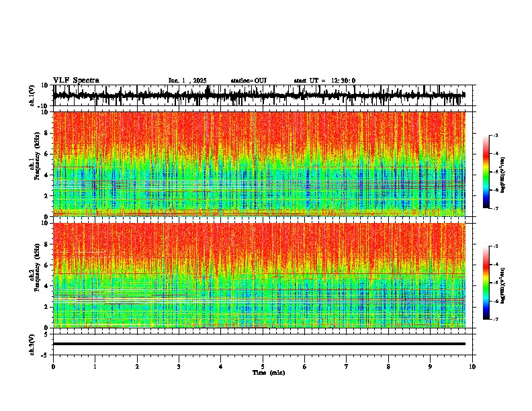The height and width of the screenshot is (411, 532).
Task: Click time axis tick label '2'
Action: 137,367
